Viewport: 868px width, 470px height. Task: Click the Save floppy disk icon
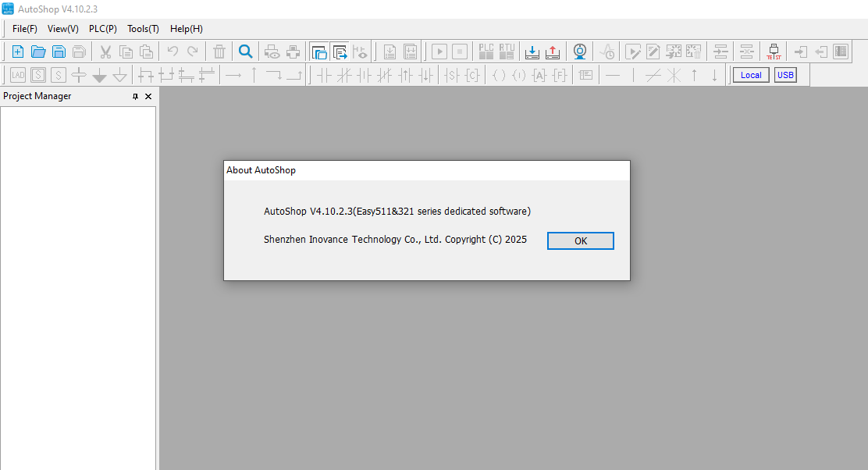point(59,52)
